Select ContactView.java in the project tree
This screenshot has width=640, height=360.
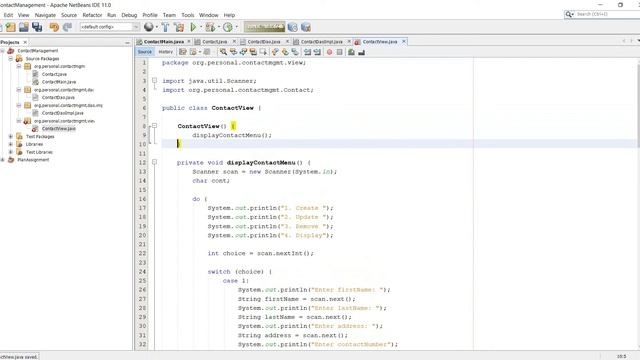58,129
